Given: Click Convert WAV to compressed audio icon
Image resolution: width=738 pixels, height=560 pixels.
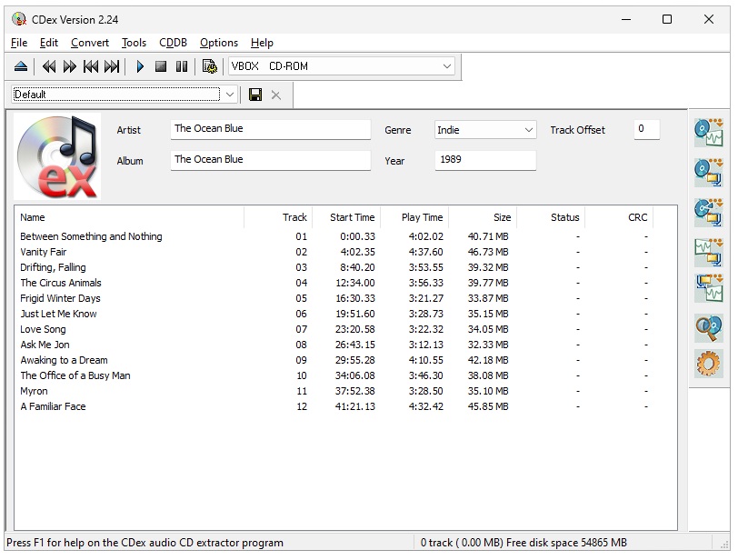Looking at the screenshot, I should point(708,249).
